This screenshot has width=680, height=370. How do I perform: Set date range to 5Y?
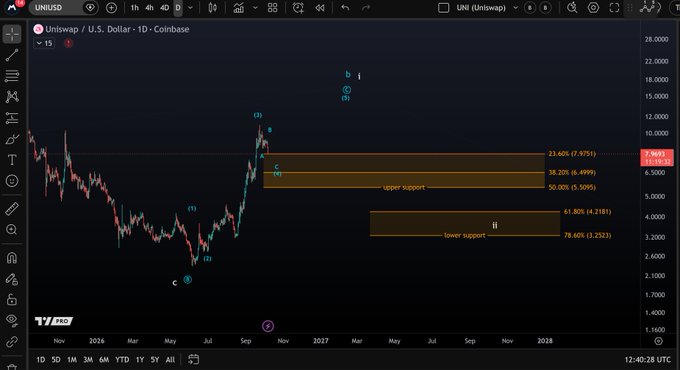[x=155, y=360]
